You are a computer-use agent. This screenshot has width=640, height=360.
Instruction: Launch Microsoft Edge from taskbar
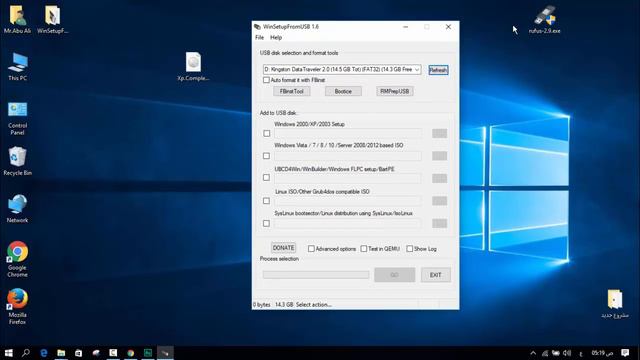[x=44, y=353]
